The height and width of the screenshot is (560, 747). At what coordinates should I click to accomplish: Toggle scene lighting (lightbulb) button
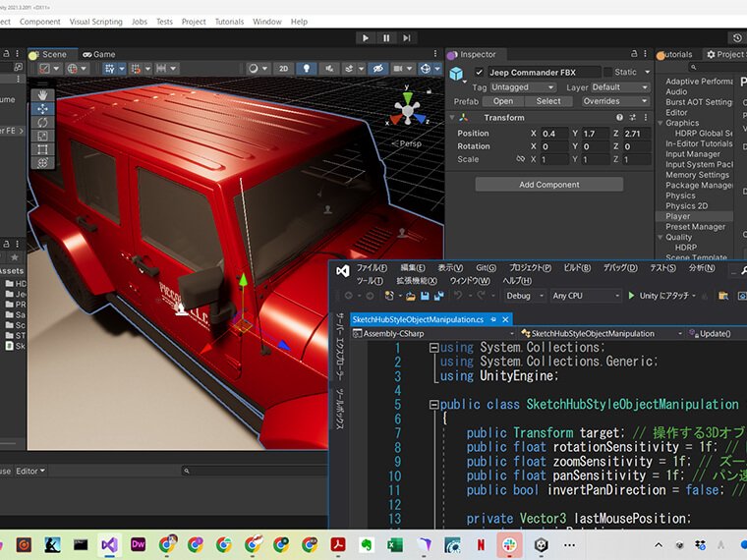[x=307, y=69]
